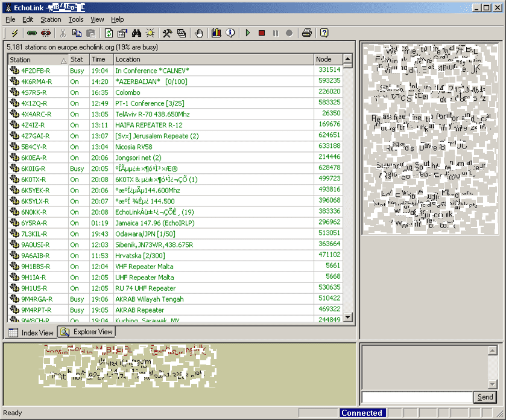506x420 pixels.
Task: Click chat pane scroll-down arrow
Action: [493, 384]
